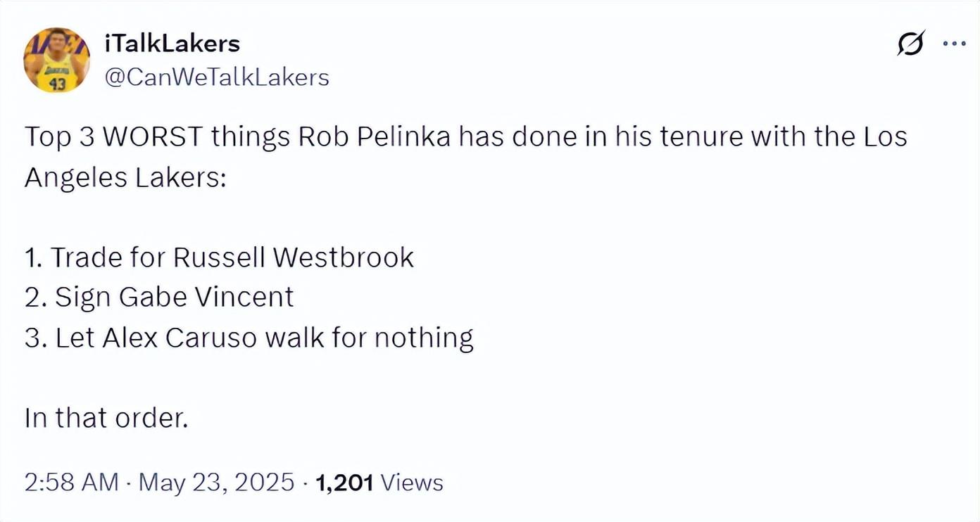
Task: Click the iTalkLakers profile avatar
Action: click(56, 61)
